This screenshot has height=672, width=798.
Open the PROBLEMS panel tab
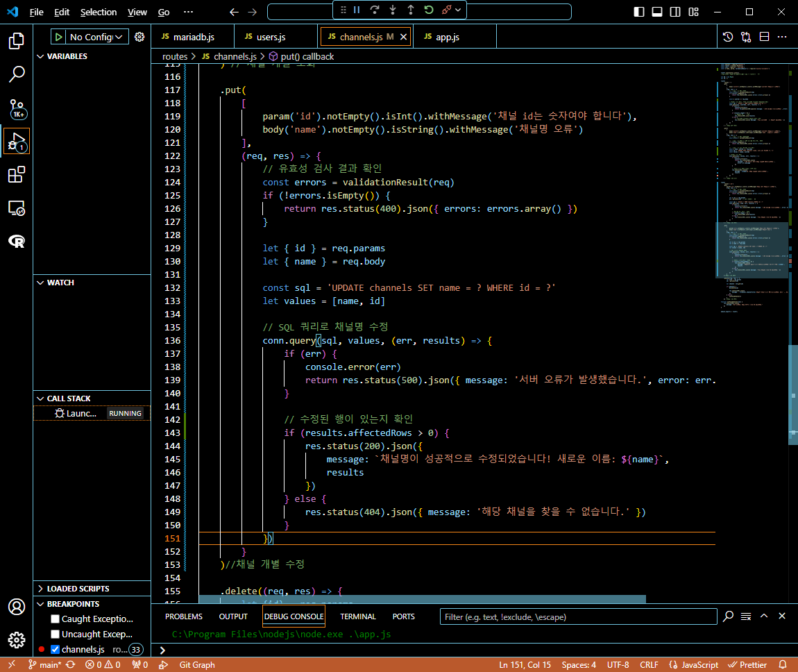[x=184, y=616]
